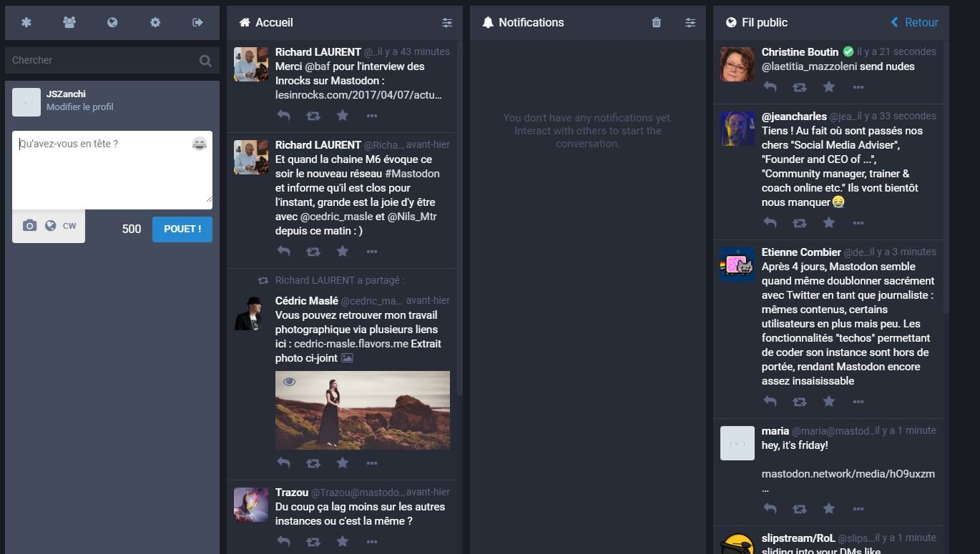Open Accueil column settings sliders
Screen dimensions: 980x554
(447, 23)
